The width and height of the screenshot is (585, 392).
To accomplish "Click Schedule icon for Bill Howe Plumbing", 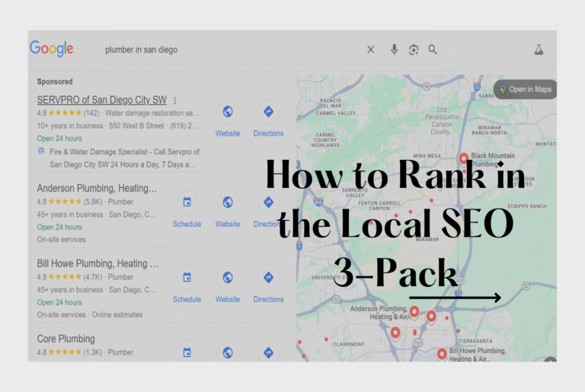I will coord(187,278).
